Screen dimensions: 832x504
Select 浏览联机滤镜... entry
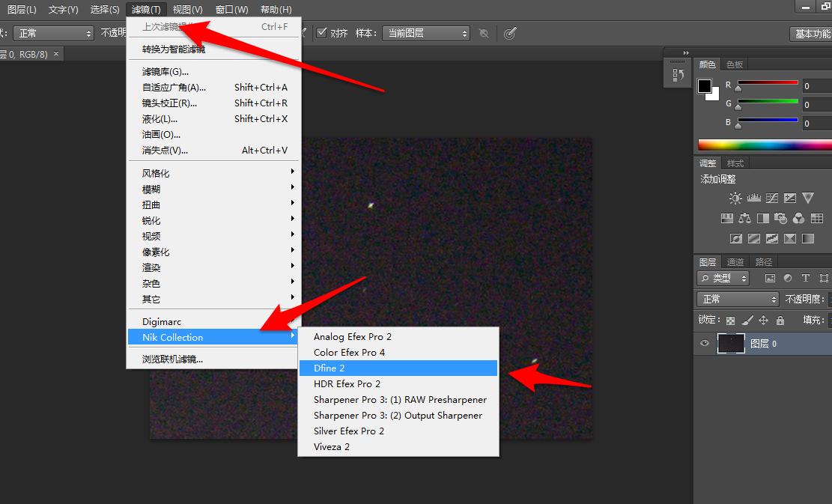click(213, 359)
